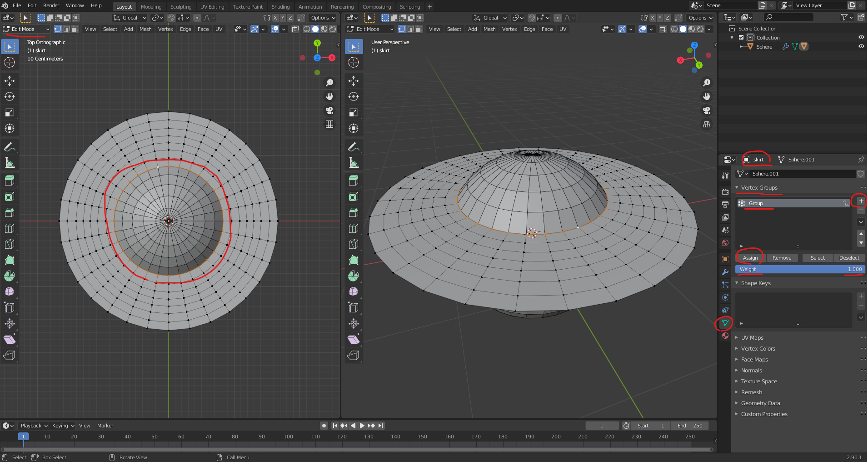Hide the Sphere object in outliner
The height and width of the screenshot is (462, 868).
[x=861, y=46]
